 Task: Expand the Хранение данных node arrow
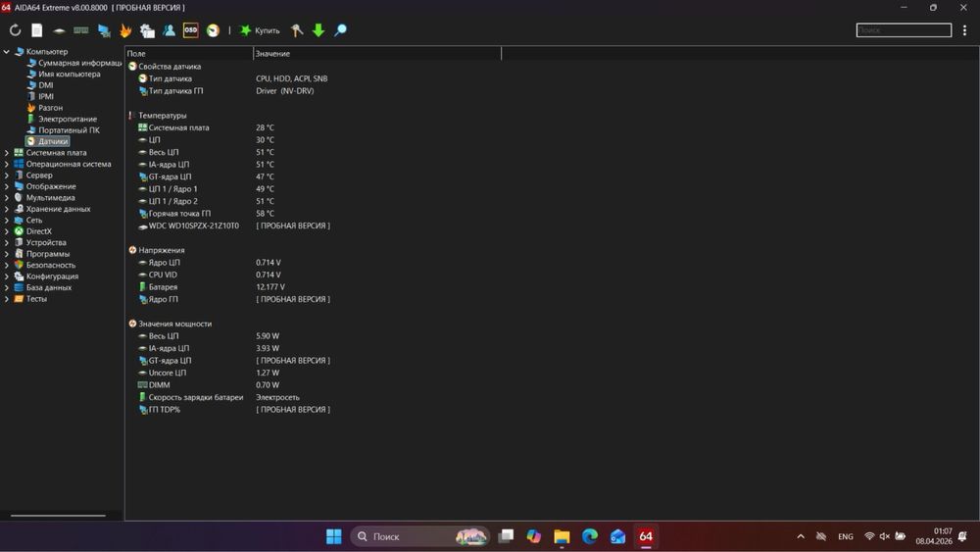(7, 209)
